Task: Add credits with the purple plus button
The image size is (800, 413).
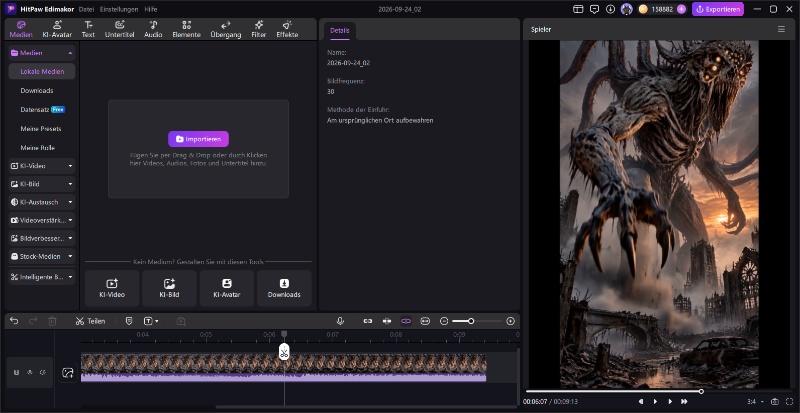Action: [x=681, y=9]
